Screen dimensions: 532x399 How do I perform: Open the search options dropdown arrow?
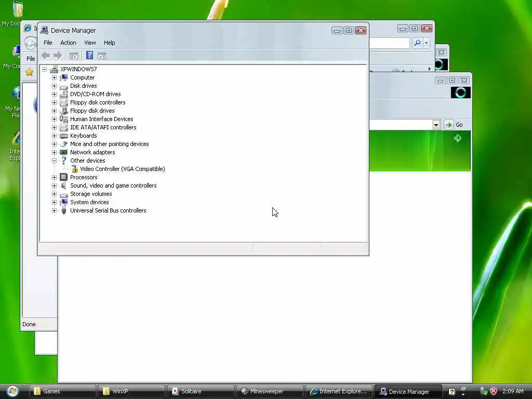click(x=427, y=43)
